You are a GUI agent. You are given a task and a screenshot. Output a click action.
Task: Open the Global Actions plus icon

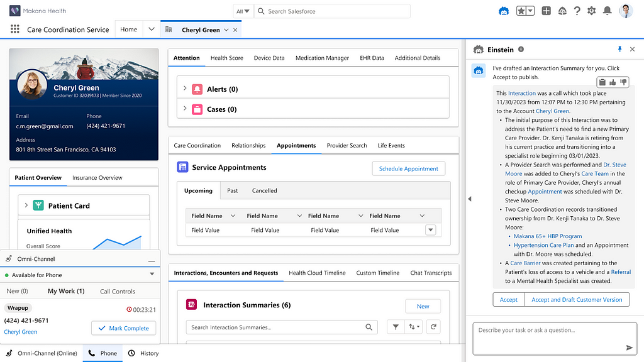[546, 11]
